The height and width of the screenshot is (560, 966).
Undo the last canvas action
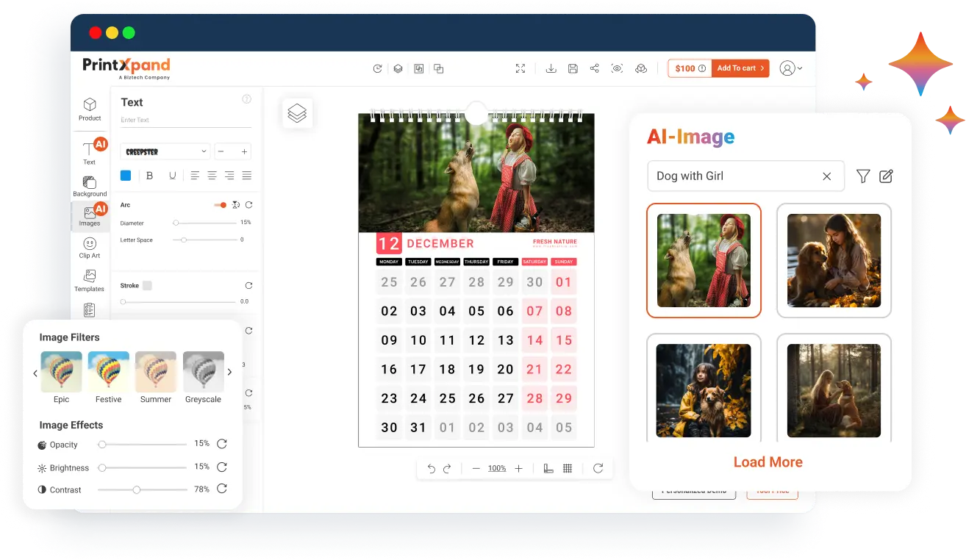click(432, 468)
